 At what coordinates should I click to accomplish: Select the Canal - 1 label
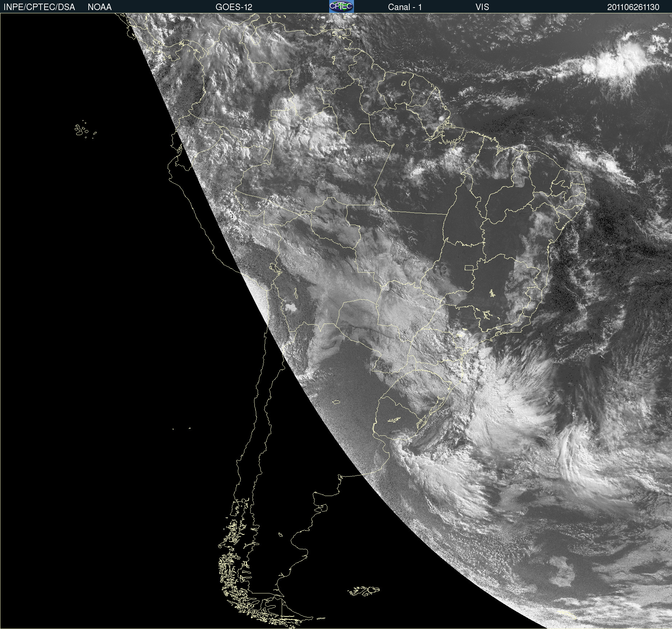(x=405, y=7)
